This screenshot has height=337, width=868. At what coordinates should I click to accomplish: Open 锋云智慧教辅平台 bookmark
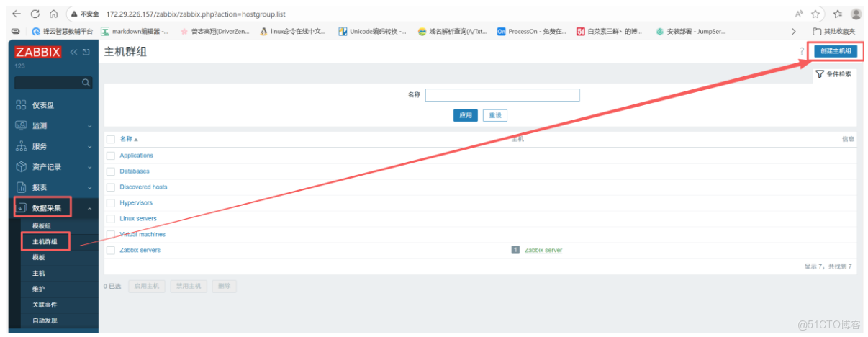62,32
